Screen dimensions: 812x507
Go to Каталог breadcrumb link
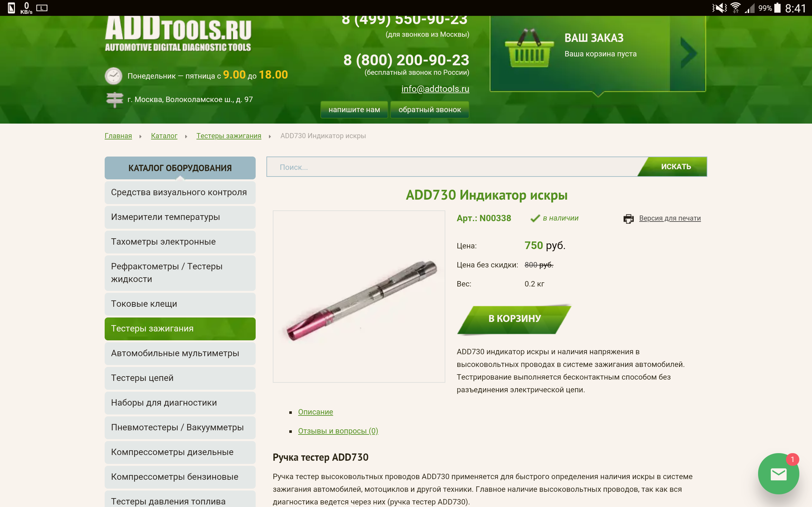(x=164, y=136)
